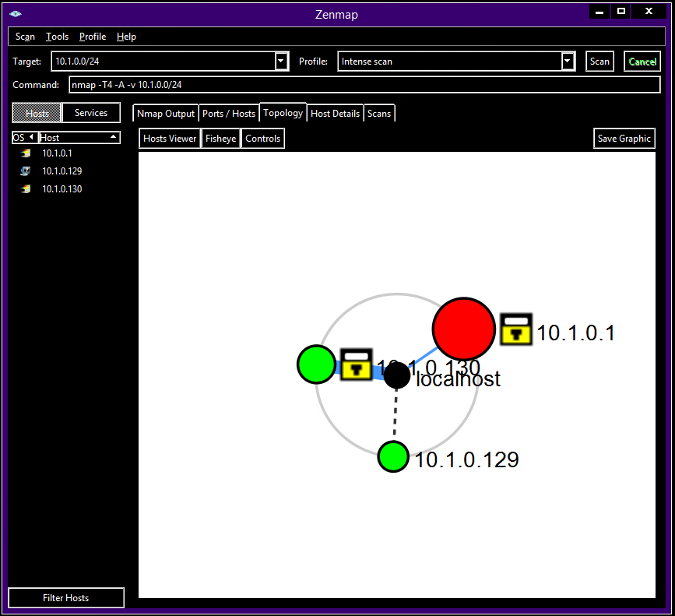Open the Profile dropdown arrow
The height and width of the screenshot is (616, 675).
568,61
